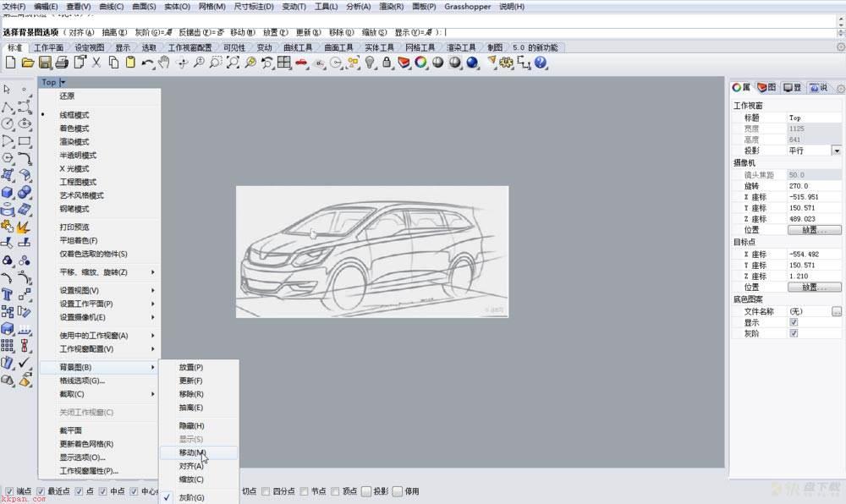The image size is (846, 504).
Task: Click the Save disk icon
Action: [45, 63]
